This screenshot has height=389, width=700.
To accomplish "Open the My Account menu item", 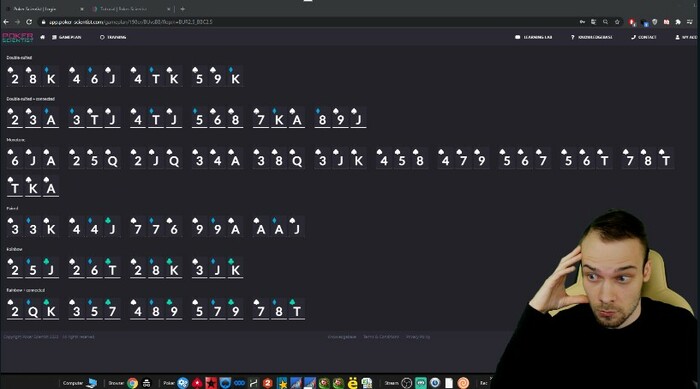I will tap(687, 37).
